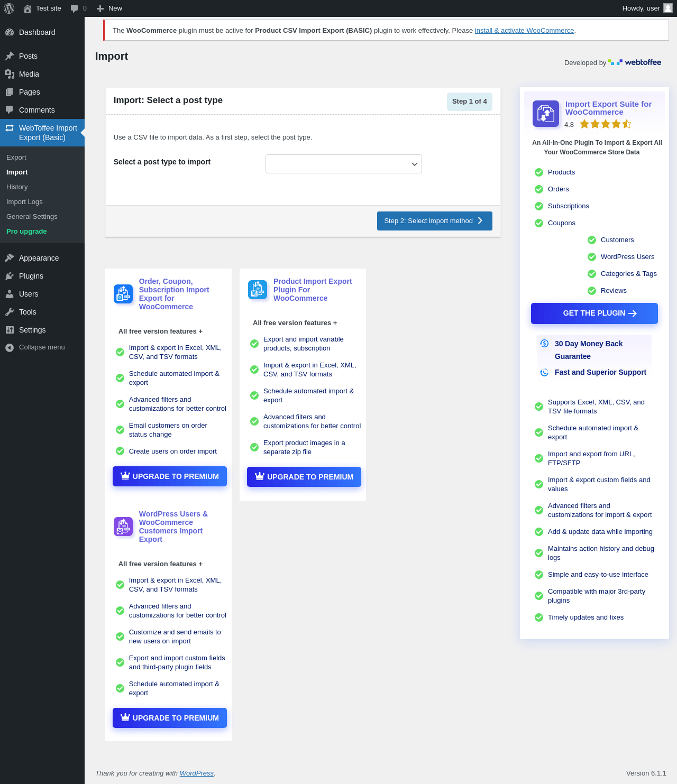Click UPGRADE TO PREMIUM under Order, Coupon plugin
The image size is (677, 784).
(x=170, y=476)
